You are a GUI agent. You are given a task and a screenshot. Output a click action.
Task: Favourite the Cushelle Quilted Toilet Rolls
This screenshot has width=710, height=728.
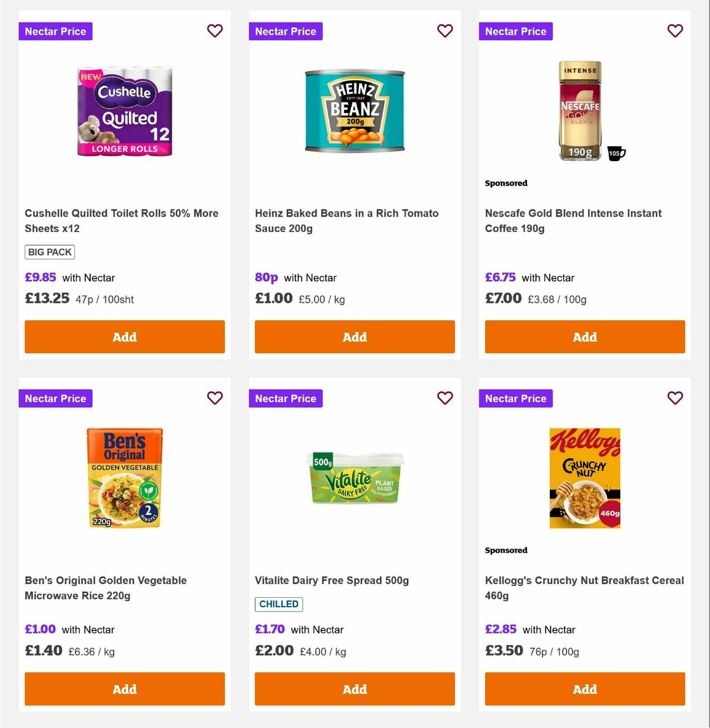click(x=215, y=31)
